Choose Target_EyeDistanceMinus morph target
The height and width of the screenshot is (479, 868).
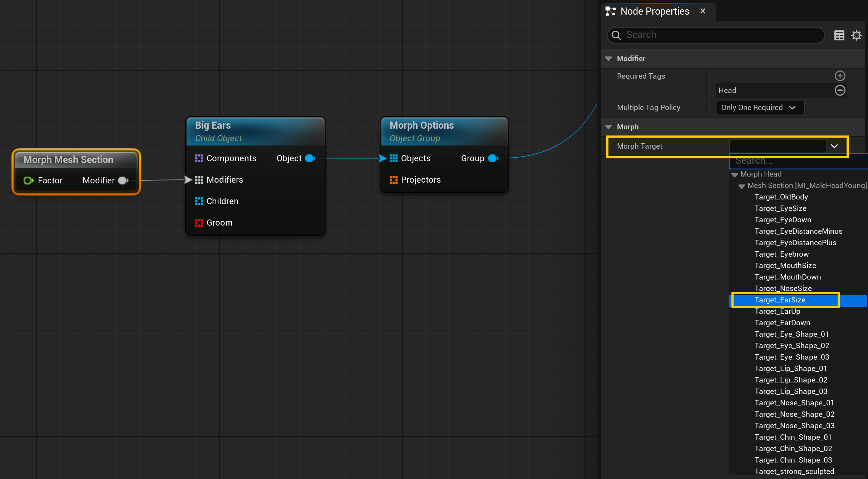[x=798, y=231]
